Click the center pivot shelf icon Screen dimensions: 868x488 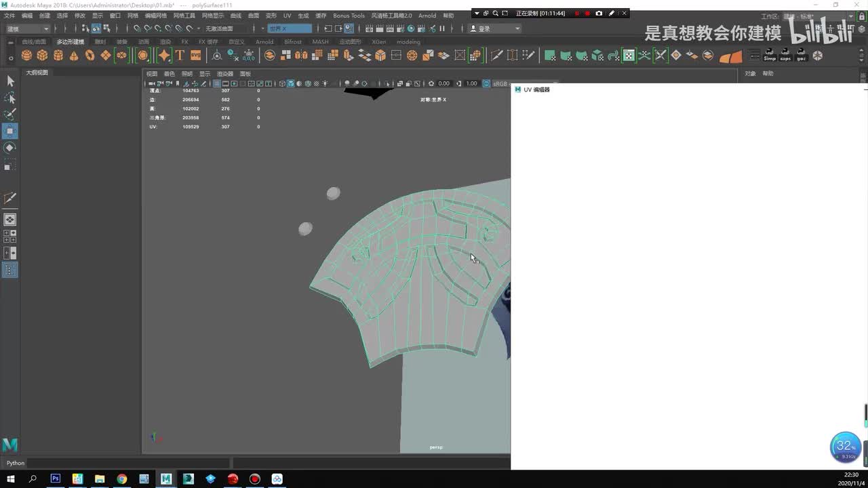pyautogui.click(x=216, y=56)
